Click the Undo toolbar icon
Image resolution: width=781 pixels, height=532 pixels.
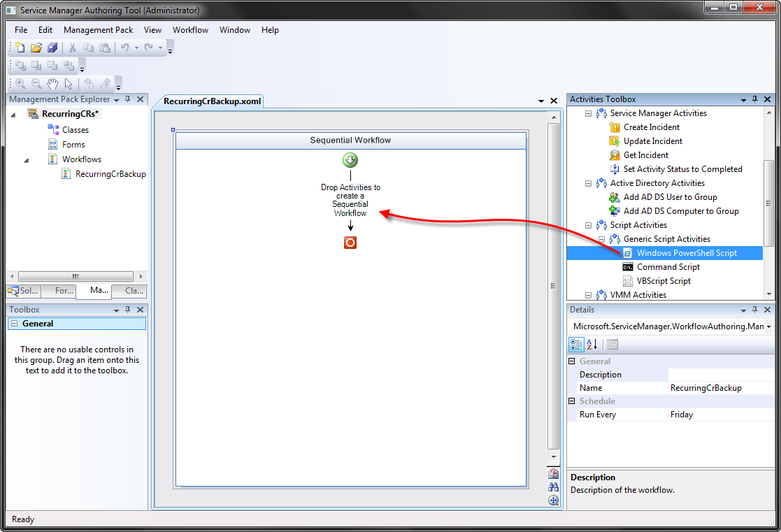[124, 48]
